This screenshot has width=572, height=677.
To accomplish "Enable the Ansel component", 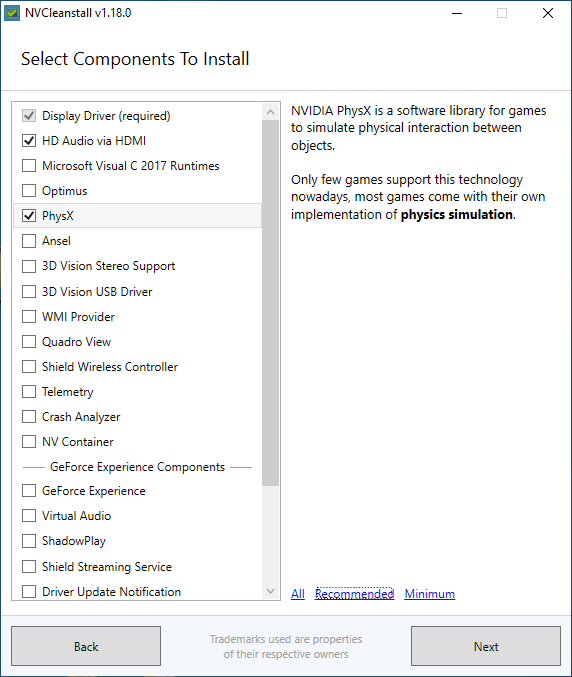I will click(29, 241).
